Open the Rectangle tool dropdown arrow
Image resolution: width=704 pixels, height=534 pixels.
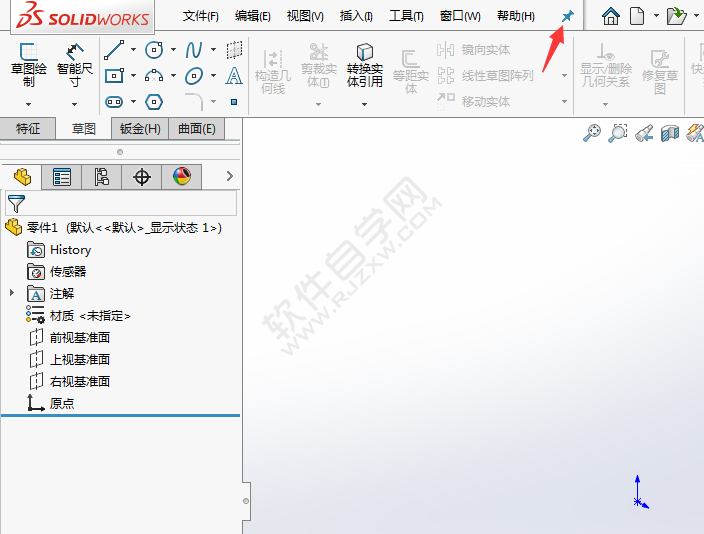click(x=133, y=76)
